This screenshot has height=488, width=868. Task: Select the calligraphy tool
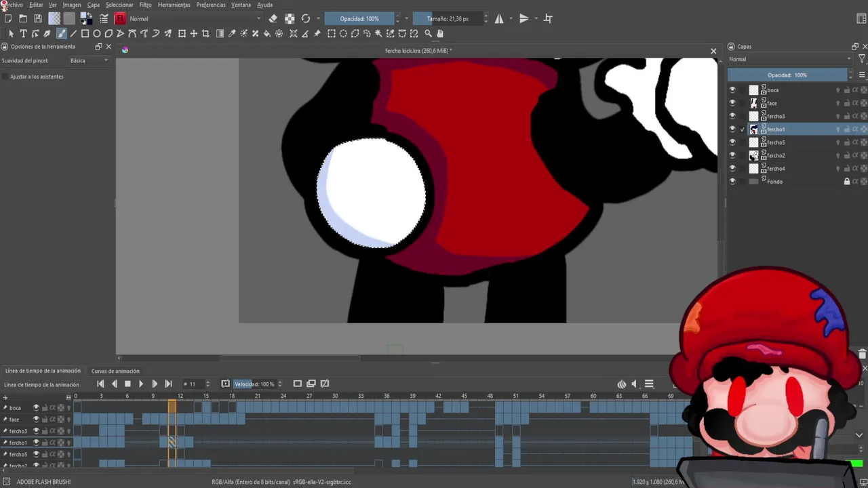[x=47, y=33]
